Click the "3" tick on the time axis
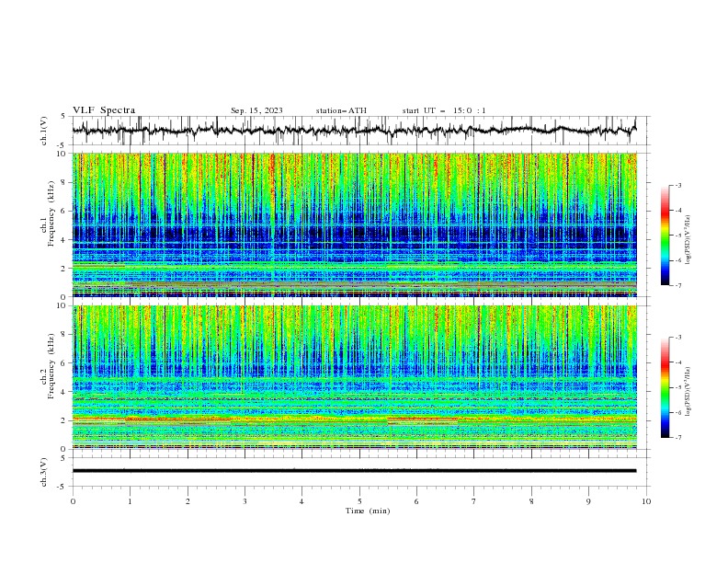 point(245,501)
